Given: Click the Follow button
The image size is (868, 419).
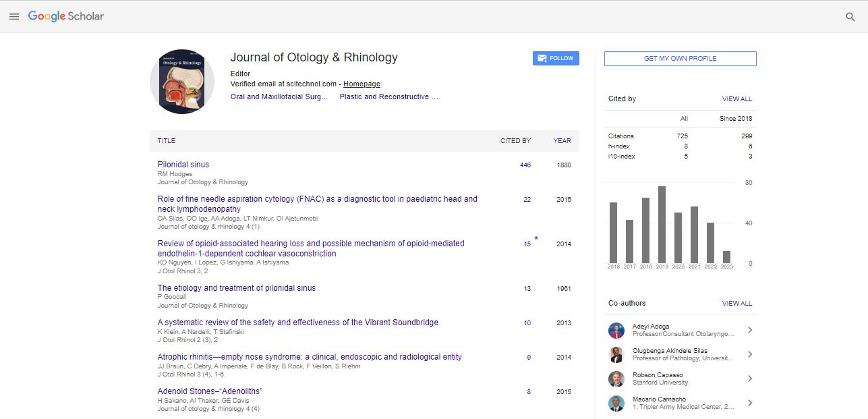Looking at the screenshot, I should pos(556,58).
